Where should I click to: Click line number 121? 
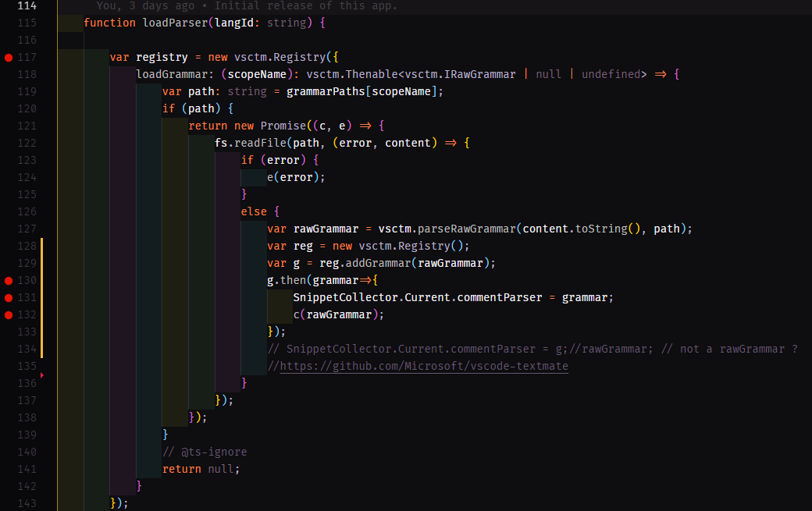pyautogui.click(x=26, y=125)
